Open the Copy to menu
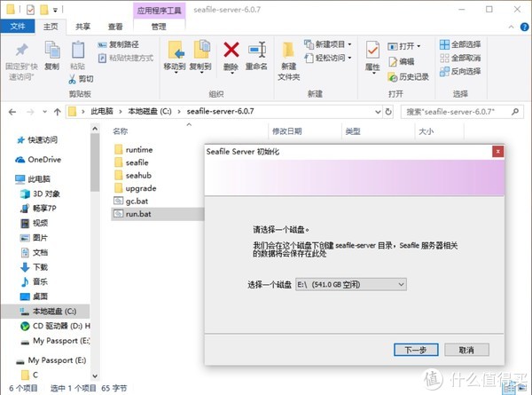The height and width of the screenshot is (395, 532). pos(200,56)
